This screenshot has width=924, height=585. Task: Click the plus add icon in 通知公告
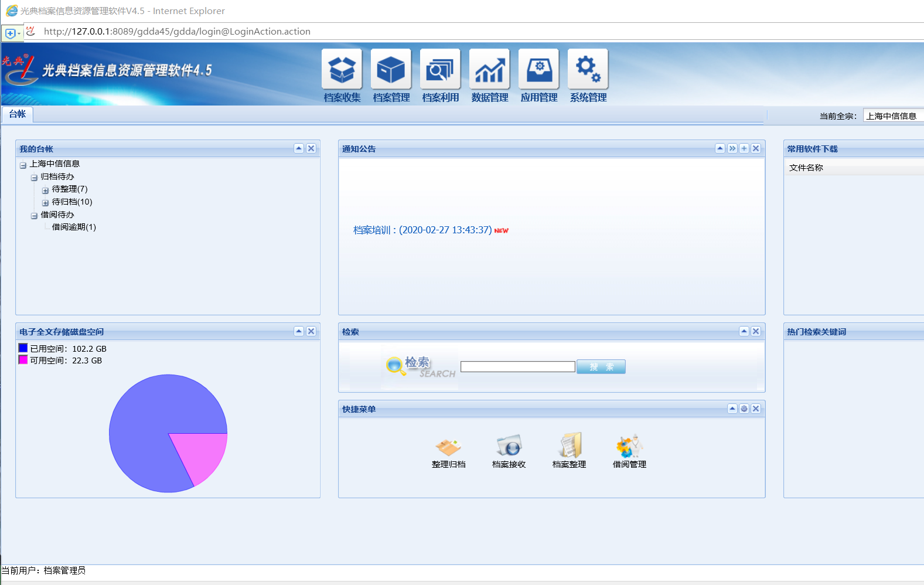(744, 148)
